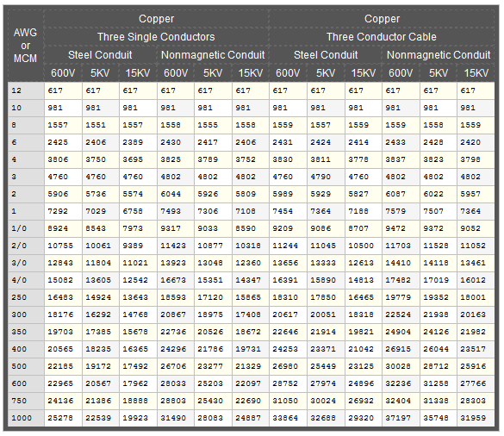This screenshot has height=436, width=504.
Task: Select the first Steel Conduit header
Action: coord(100,54)
